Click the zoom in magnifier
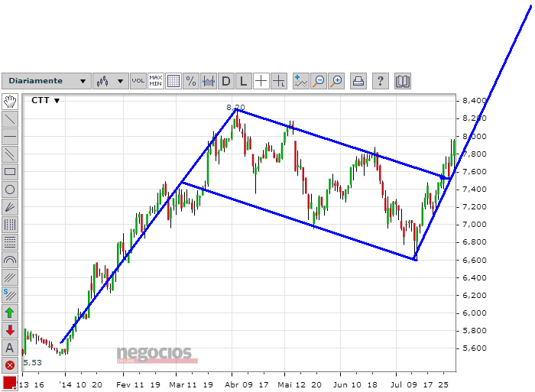The image size is (535, 392). click(x=336, y=81)
